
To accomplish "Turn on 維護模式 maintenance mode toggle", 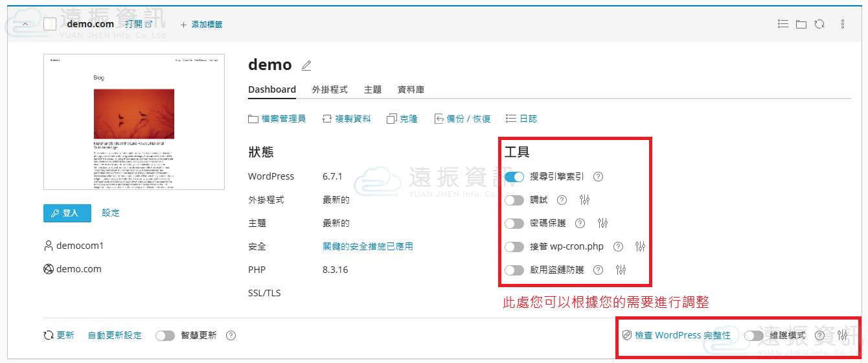I will click(753, 335).
